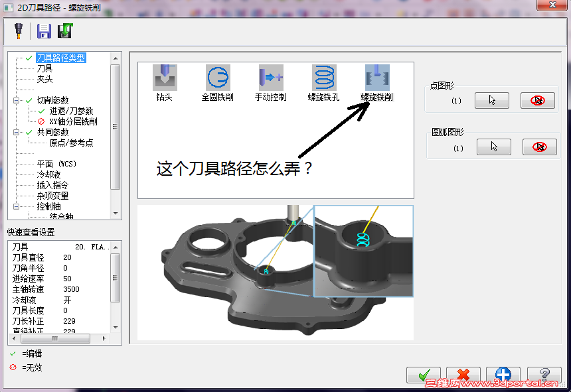
Task: Click the tree panel scroll down arrow
Action: (x=116, y=214)
